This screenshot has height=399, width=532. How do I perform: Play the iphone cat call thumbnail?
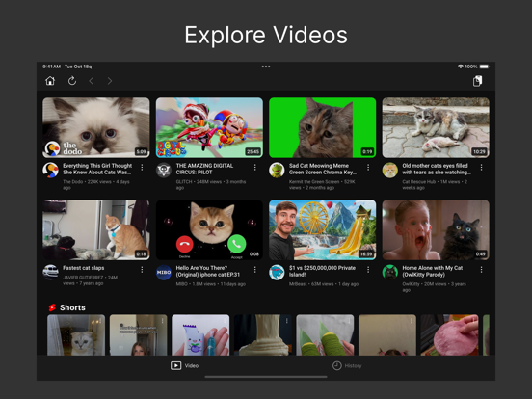[209, 229]
